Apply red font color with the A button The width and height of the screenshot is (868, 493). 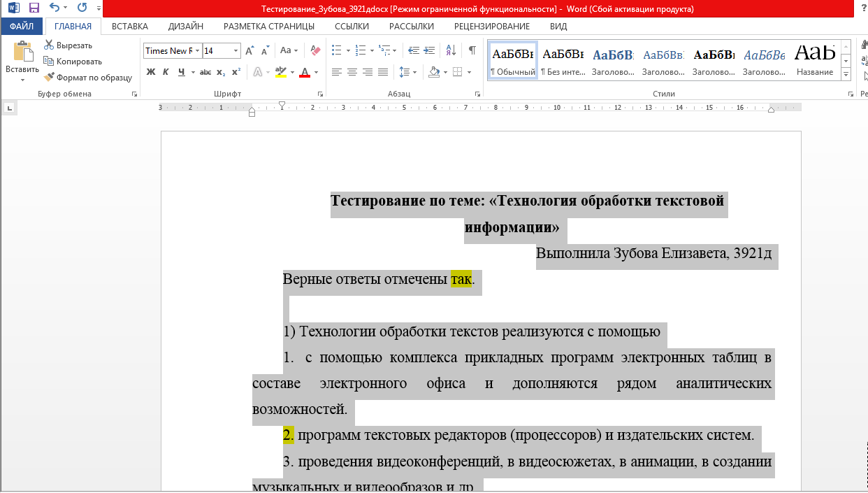point(304,72)
